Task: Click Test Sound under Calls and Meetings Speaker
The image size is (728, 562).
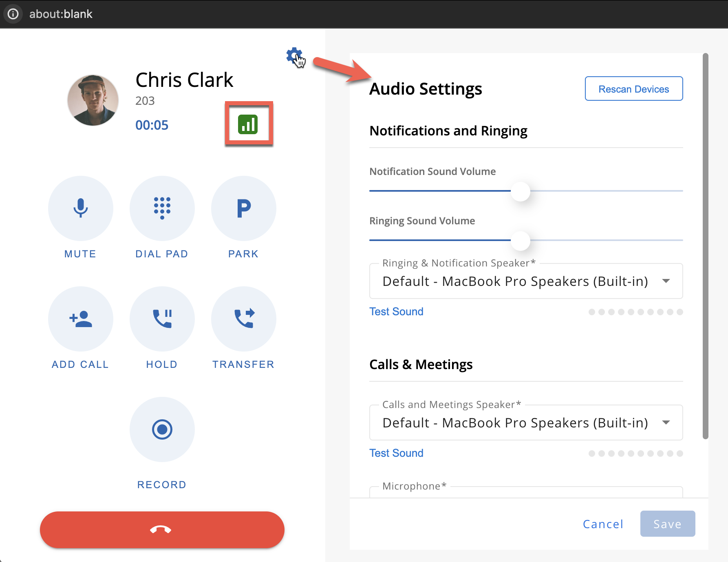Action: pyautogui.click(x=396, y=453)
